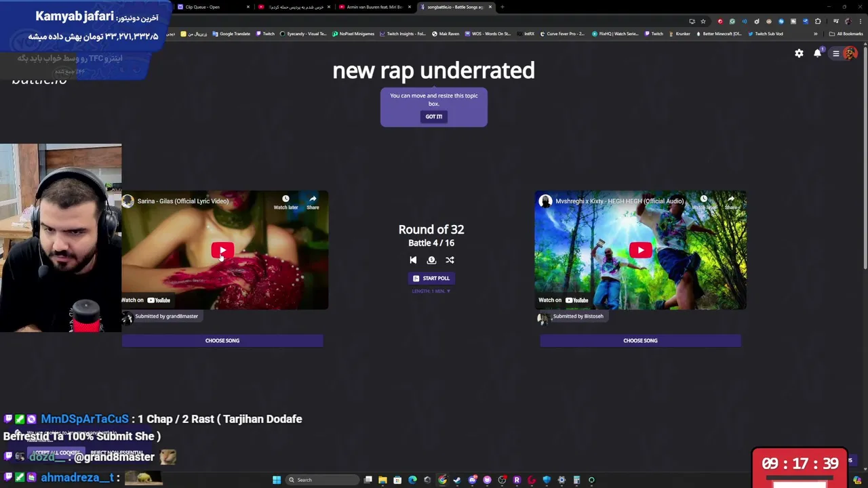Play the Sarina - Gilas video
Viewport: 868px width, 488px height.
pos(222,250)
